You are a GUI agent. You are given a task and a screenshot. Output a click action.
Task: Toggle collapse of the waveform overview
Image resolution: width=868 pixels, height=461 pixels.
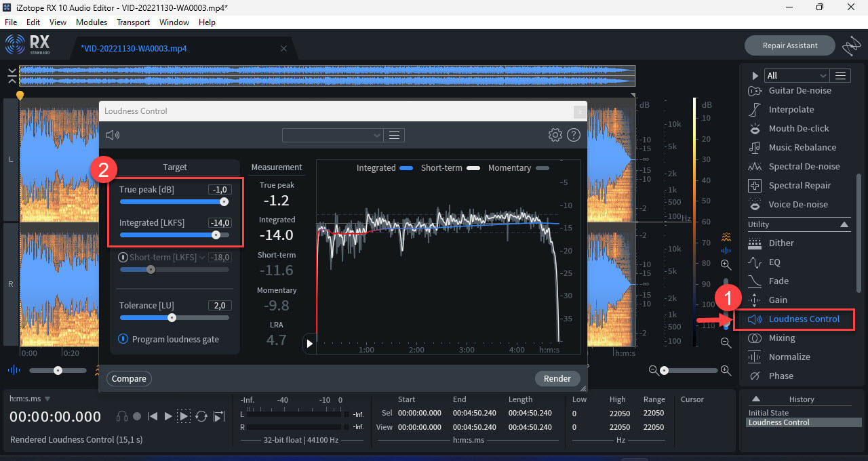coord(12,75)
